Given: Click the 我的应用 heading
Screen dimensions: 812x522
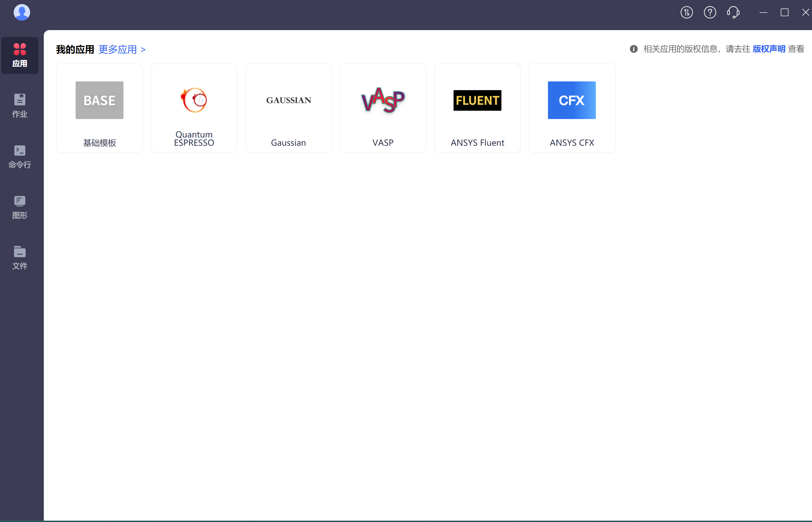Looking at the screenshot, I should pyautogui.click(x=75, y=50).
